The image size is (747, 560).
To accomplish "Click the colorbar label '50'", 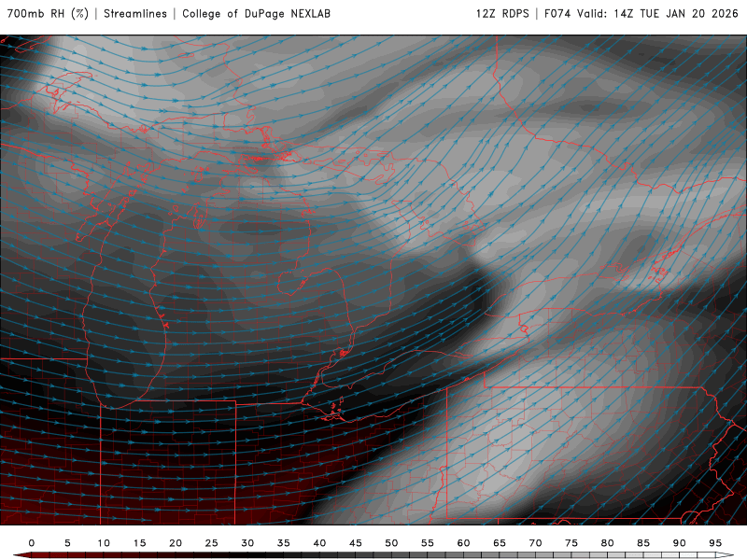I will (x=391, y=543).
